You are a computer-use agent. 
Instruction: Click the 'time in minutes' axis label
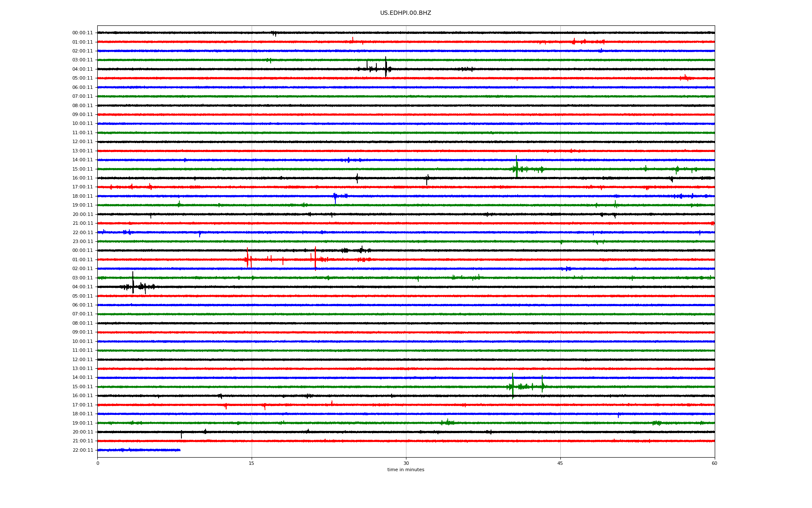(405, 469)
